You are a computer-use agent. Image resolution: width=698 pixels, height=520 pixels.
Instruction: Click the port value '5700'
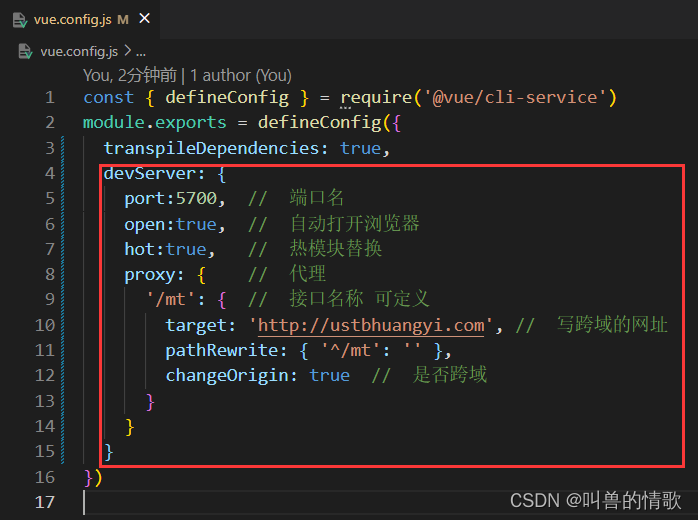click(x=196, y=199)
